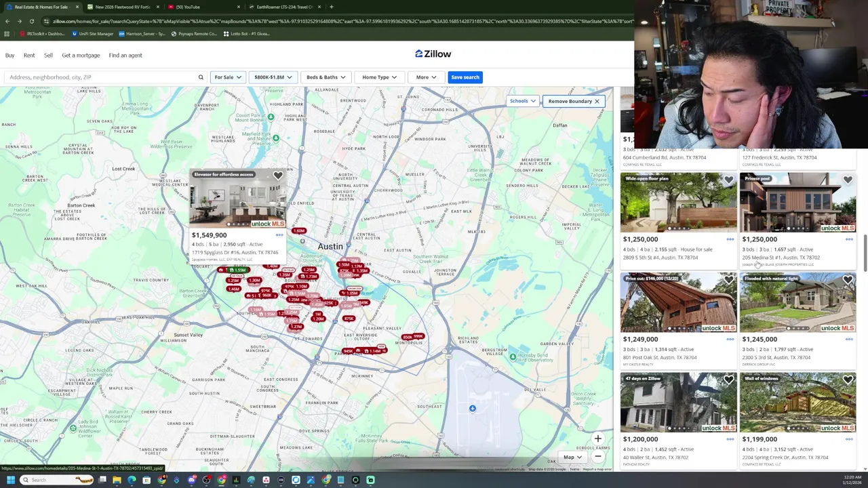
Task: Open the Buy menu
Action: coord(10,56)
